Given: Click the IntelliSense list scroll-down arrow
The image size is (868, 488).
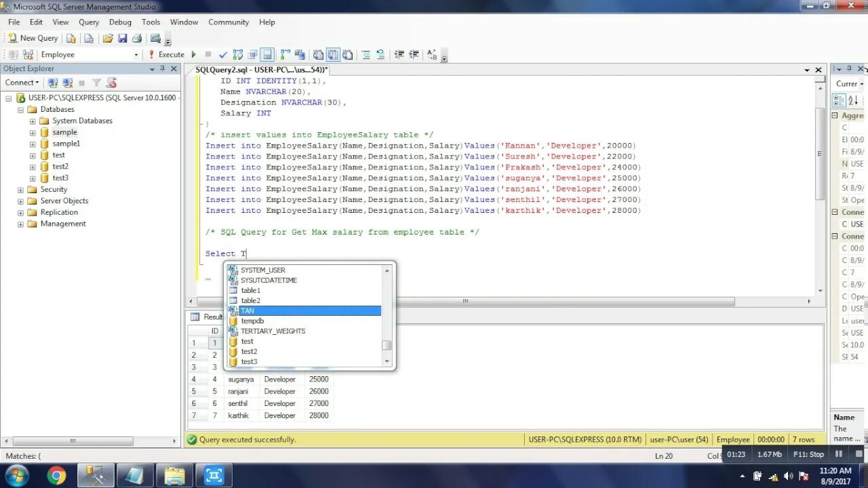Looking at the screenshot, I should (387, 361).
